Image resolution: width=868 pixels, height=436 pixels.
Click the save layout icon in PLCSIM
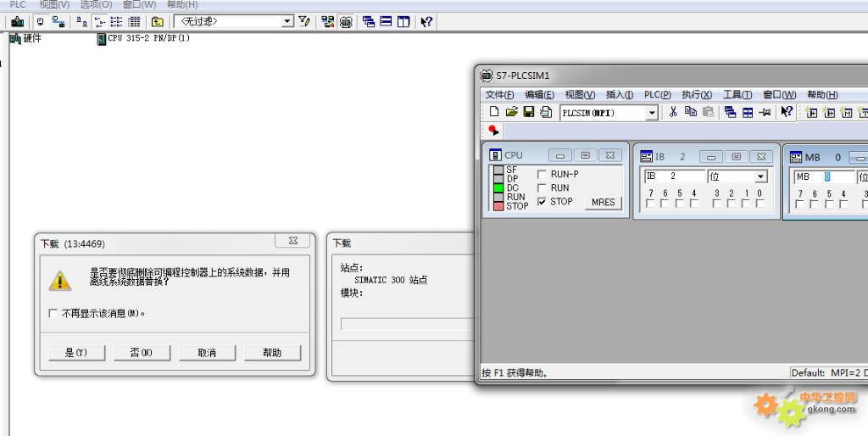(x=546, y=112)
